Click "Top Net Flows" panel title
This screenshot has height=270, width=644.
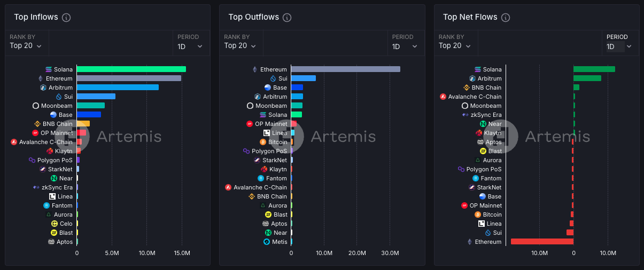tap(470, 17)
